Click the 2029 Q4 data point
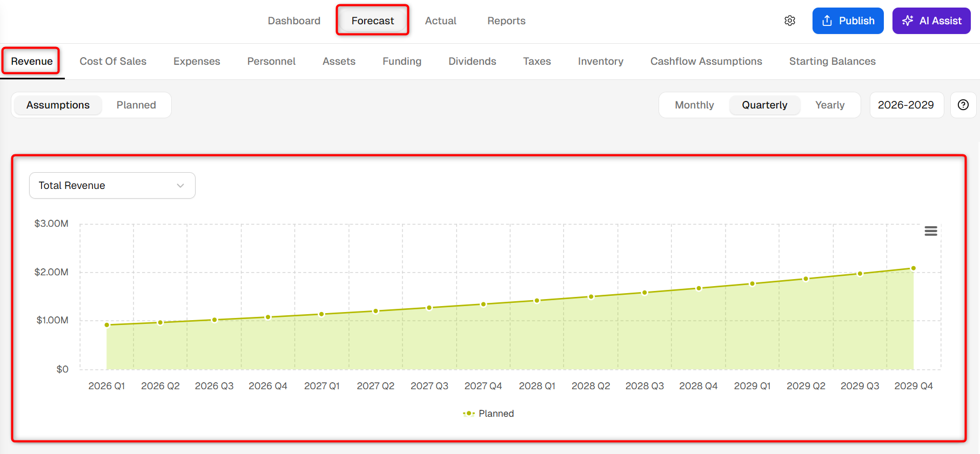Screen dimensions: 980x454 (914, 268)
